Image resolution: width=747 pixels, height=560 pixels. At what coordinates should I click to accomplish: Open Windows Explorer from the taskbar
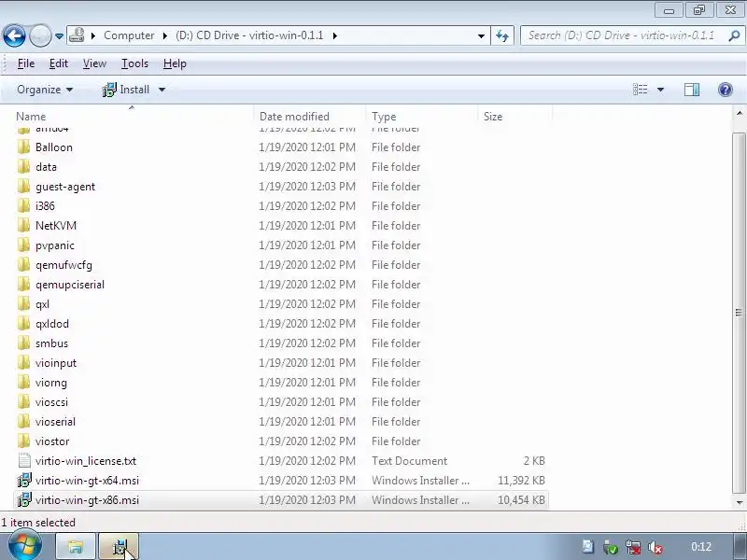[x=76, y=547]
